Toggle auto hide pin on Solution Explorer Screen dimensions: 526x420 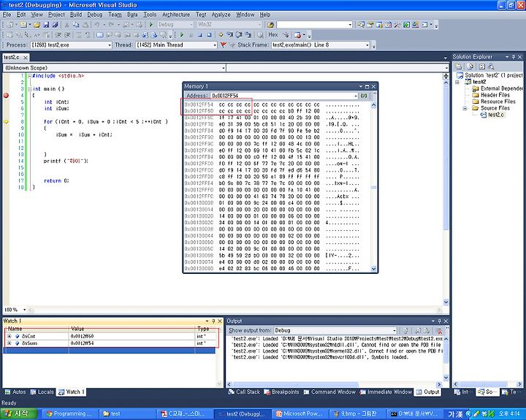514,57
